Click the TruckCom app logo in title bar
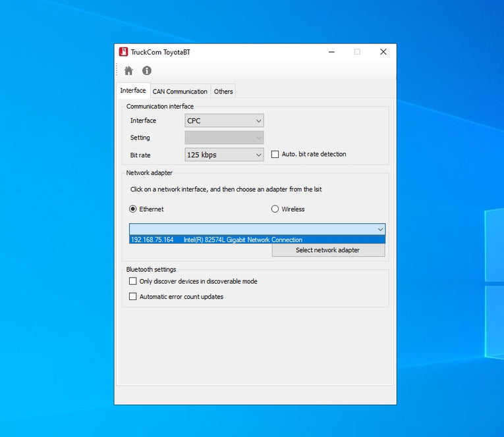The height and width of the screenshot is (437, 504). pos(123,52)
